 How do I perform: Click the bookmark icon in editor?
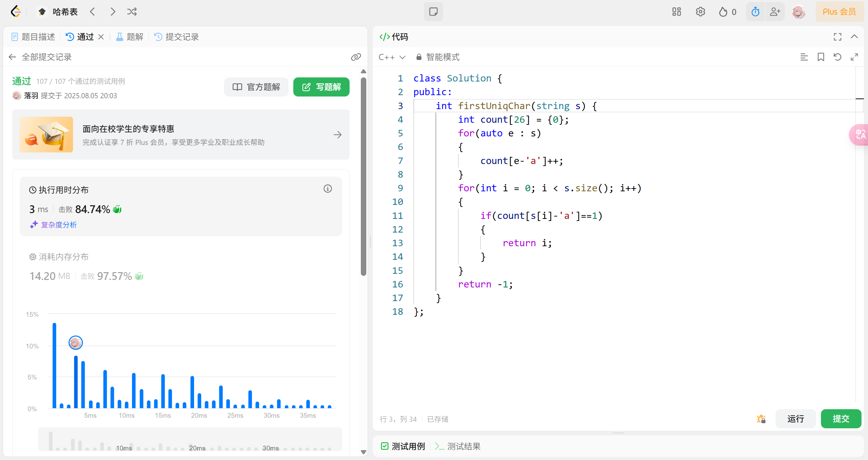pyautogui.click(x=821, y=57)
